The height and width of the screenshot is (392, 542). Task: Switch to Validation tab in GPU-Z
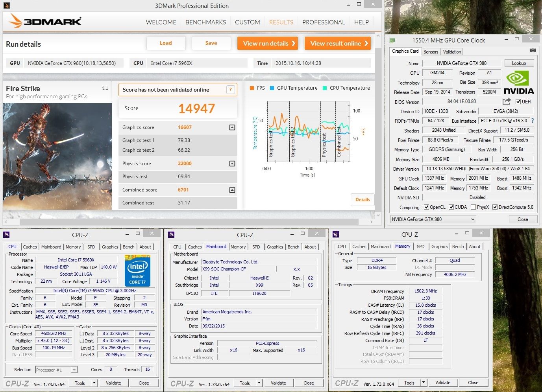(452, 52)
